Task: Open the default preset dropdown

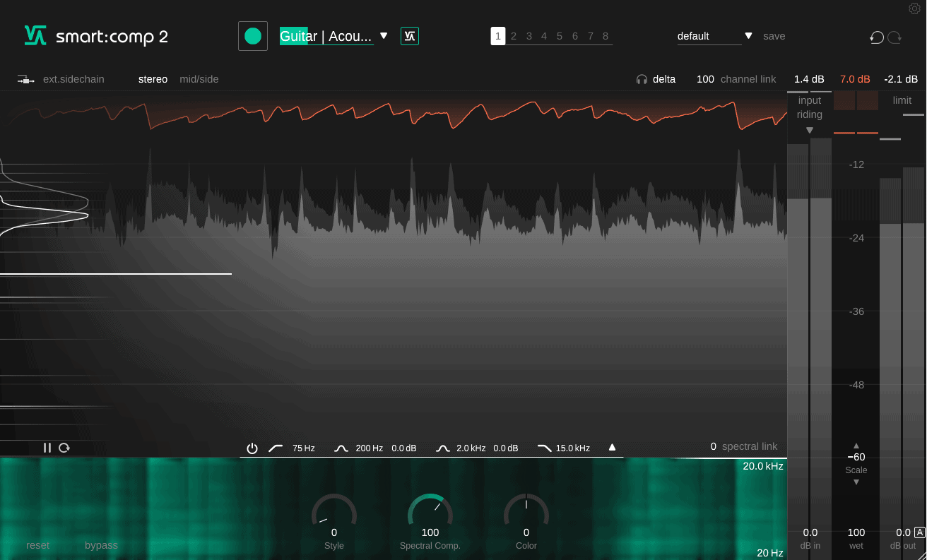Action: [x=748, y=36]
